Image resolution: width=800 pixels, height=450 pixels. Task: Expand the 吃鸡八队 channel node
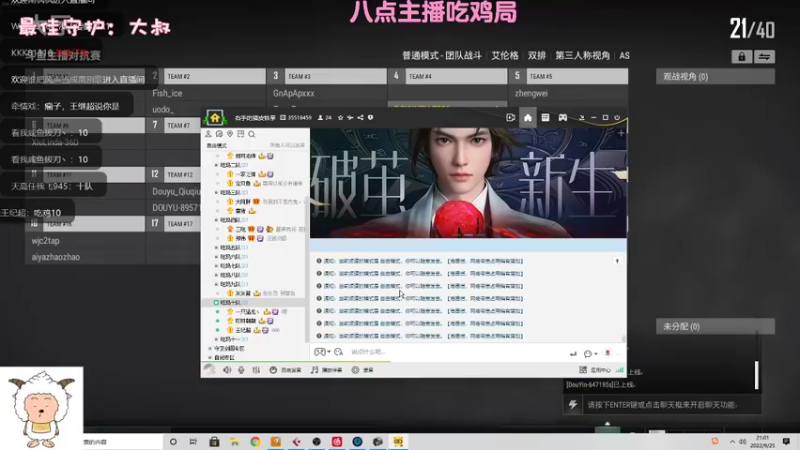tap(216, 275)
